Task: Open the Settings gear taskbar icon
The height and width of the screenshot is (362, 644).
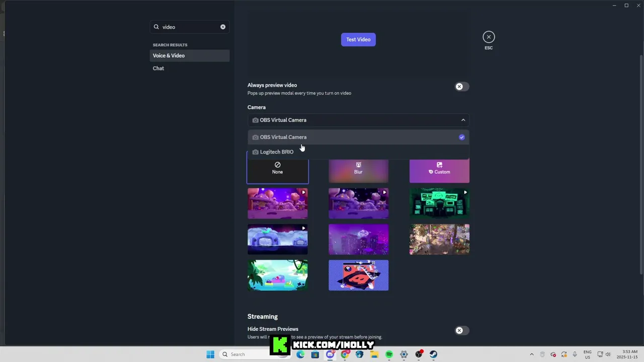Action: pyautogui.click(x=404, y=354)
